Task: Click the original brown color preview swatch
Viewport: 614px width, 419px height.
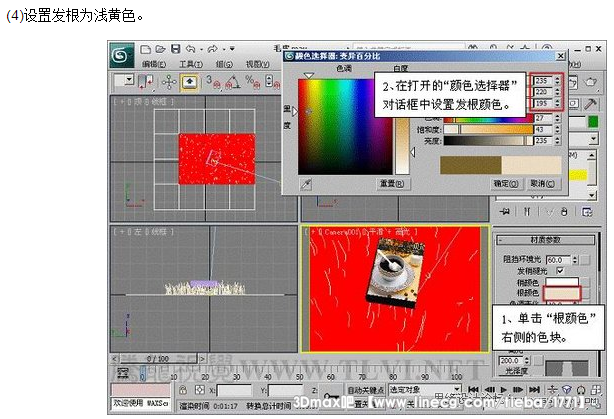Action: 471,165
